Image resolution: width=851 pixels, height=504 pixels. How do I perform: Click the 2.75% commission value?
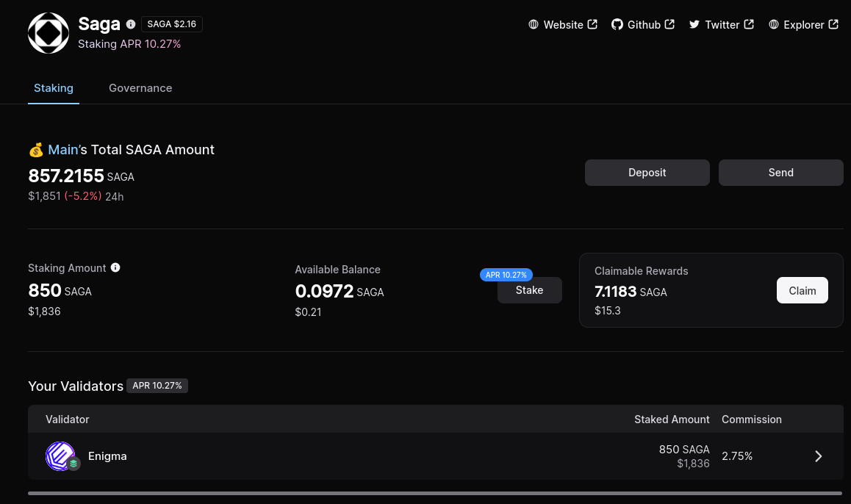click(x=737, y=456)
